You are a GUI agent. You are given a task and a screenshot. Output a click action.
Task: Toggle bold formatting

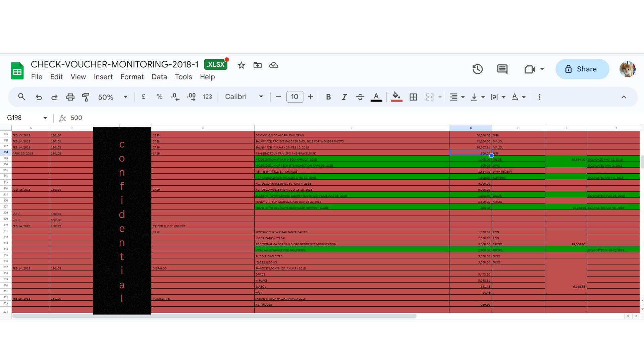pos(328,97)
